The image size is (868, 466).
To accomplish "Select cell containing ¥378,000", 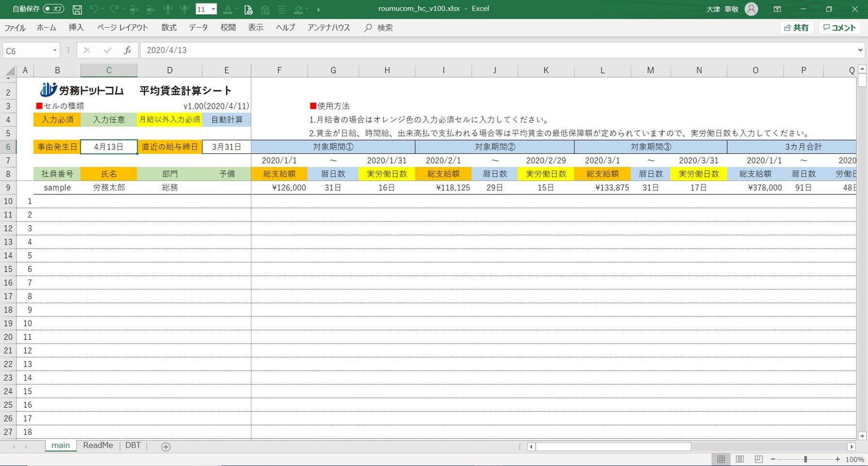I will (755, 187).
